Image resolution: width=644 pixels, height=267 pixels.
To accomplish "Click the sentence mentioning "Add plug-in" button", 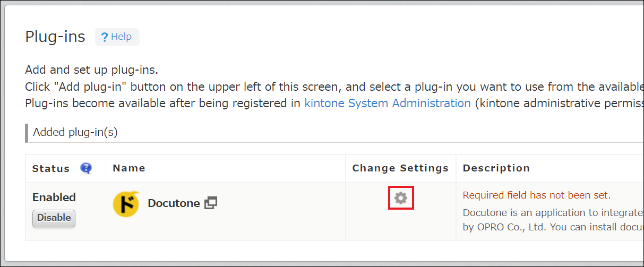I will pos(334,87).
